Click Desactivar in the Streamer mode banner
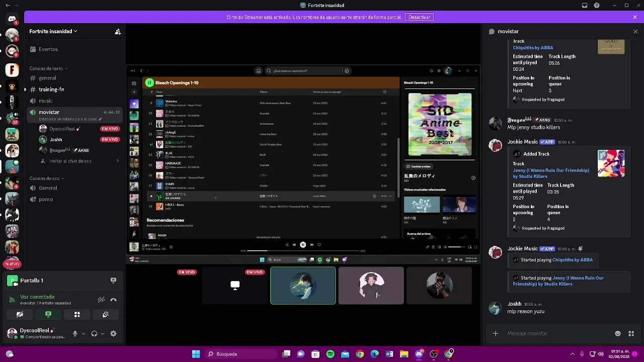 tap(419, 17)
